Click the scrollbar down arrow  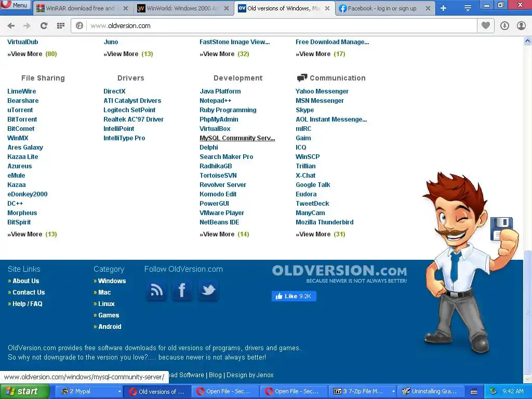point(528,379)
